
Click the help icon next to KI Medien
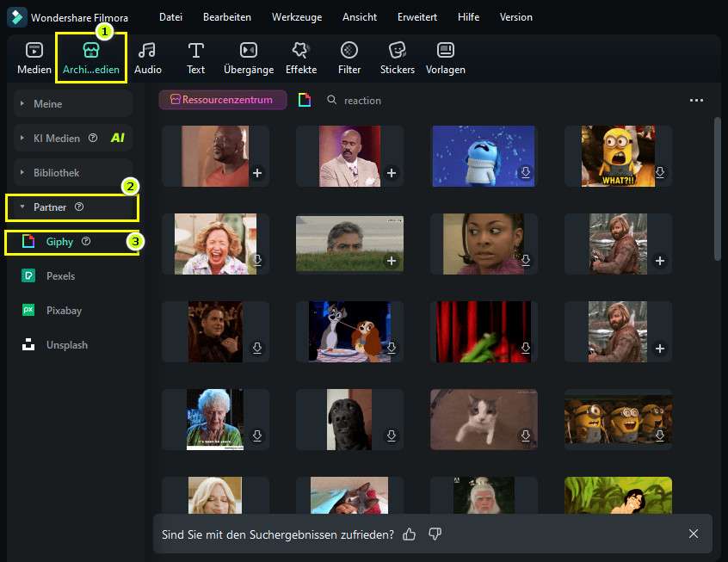click(93, 138)
